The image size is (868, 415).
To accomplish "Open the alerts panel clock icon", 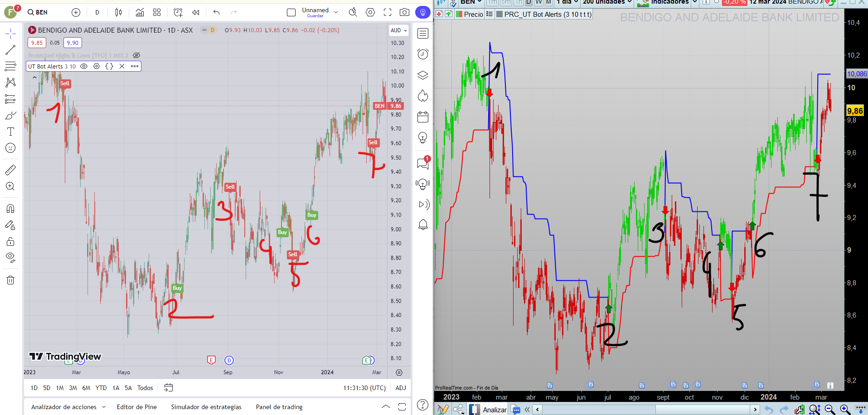I will tap(423, 54).
